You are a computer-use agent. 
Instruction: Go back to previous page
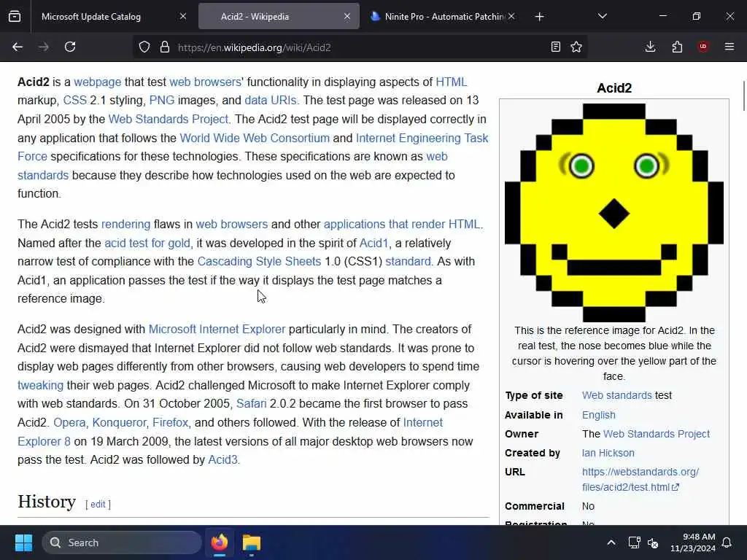(18, 47)
